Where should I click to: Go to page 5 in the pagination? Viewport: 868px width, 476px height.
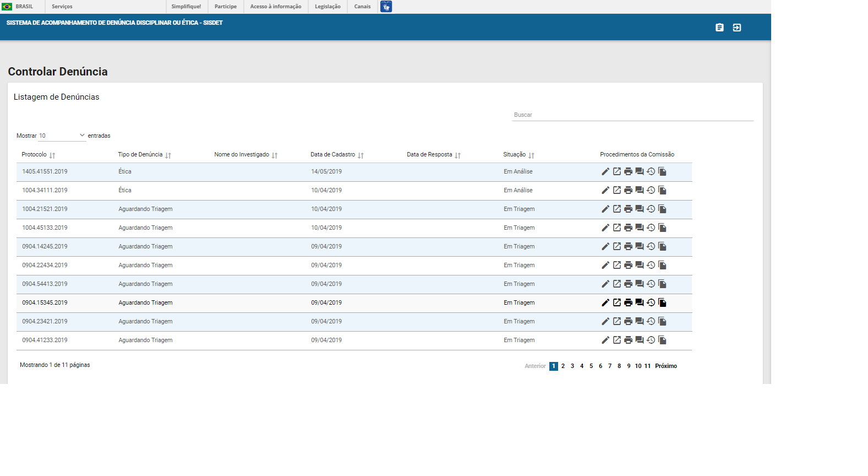(591, 366)
